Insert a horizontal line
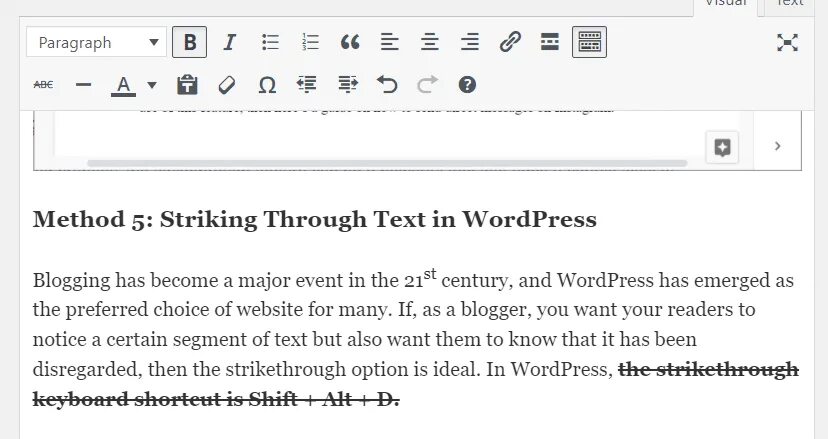 [83, 85]
